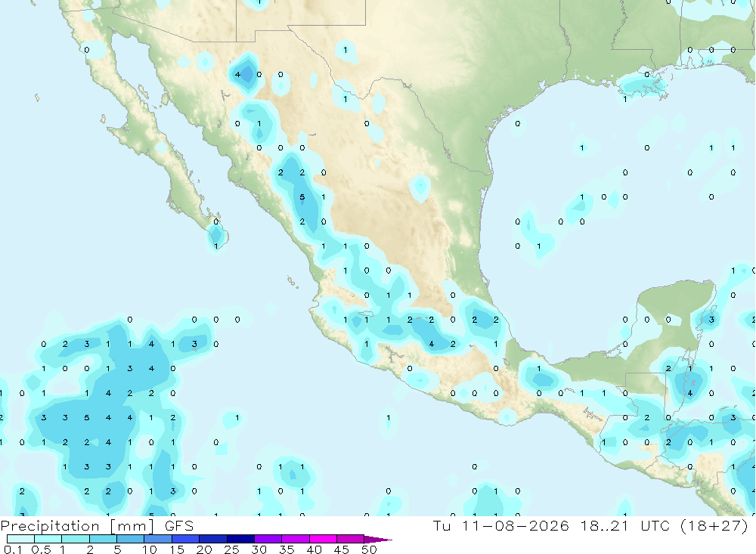Click the "20" legend tick label
Viewport: 756px width, 554px height.
click(204, 549)
